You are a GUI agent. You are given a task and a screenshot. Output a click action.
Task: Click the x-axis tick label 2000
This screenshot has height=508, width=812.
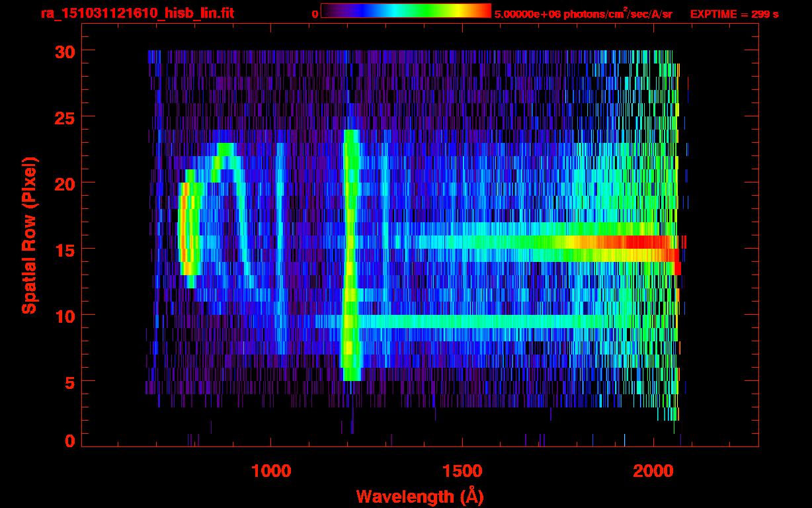click(x=653, y=471)
